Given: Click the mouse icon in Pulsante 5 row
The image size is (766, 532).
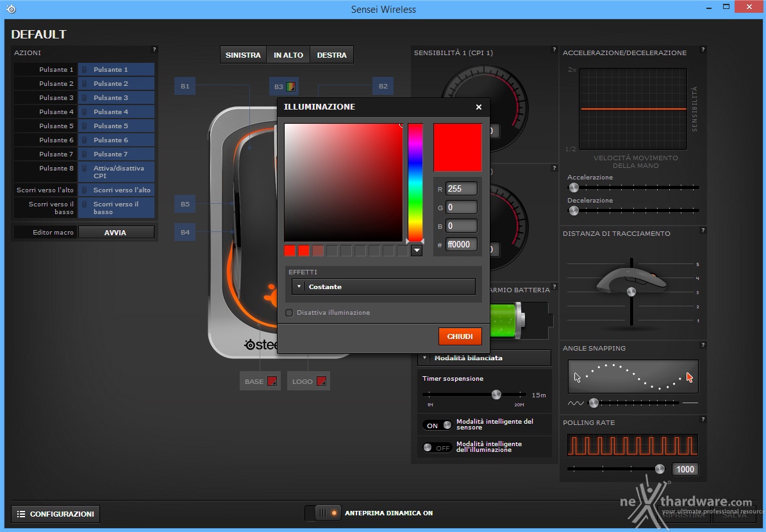Looking at the screenshot, I should click(85, 126).
